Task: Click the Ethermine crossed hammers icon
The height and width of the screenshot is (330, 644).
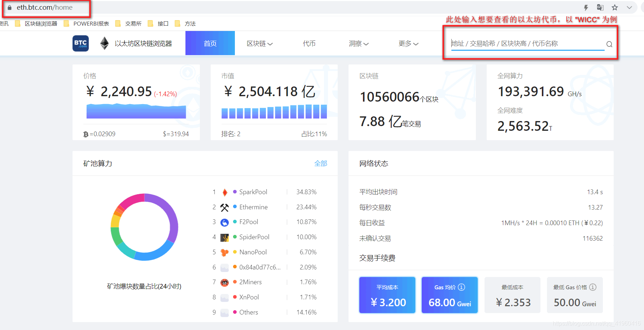Action: click(x=225, y=207)
